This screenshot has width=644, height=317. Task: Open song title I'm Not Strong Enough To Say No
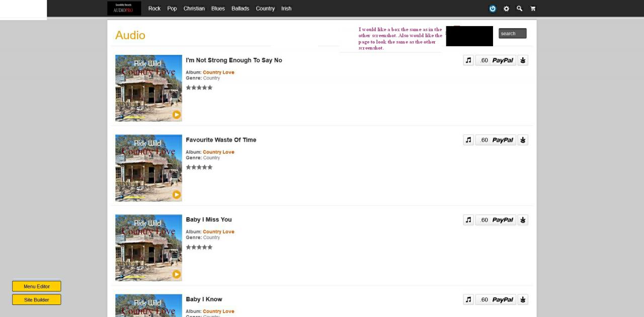point(234,60)
